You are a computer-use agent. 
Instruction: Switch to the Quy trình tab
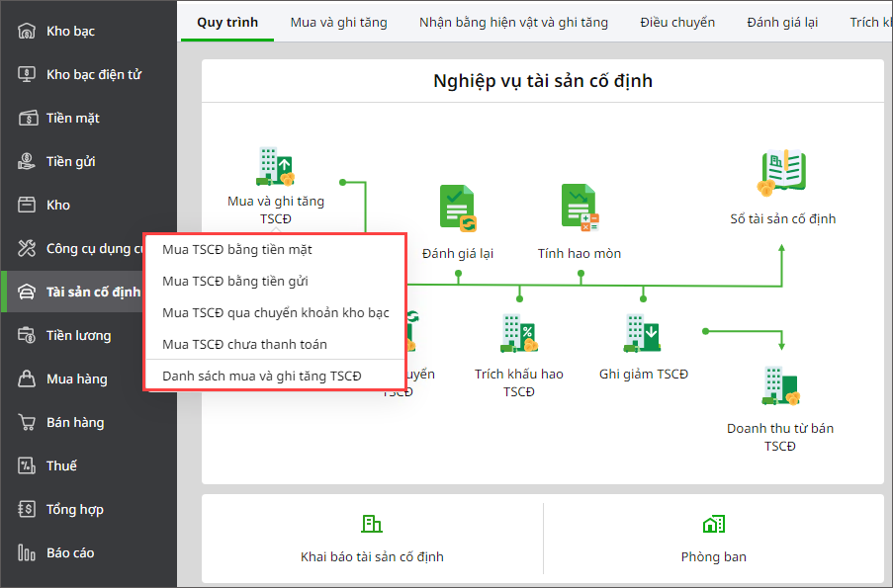tap(227, 22)
